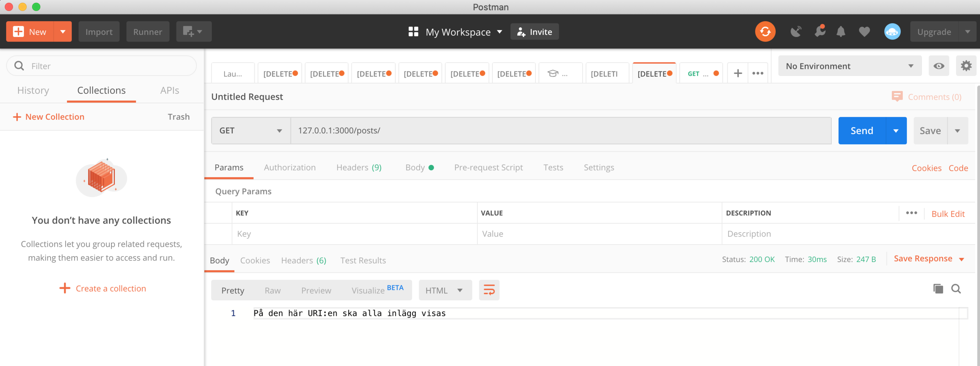Click the Comments speech bubble icon

(897, 97)
